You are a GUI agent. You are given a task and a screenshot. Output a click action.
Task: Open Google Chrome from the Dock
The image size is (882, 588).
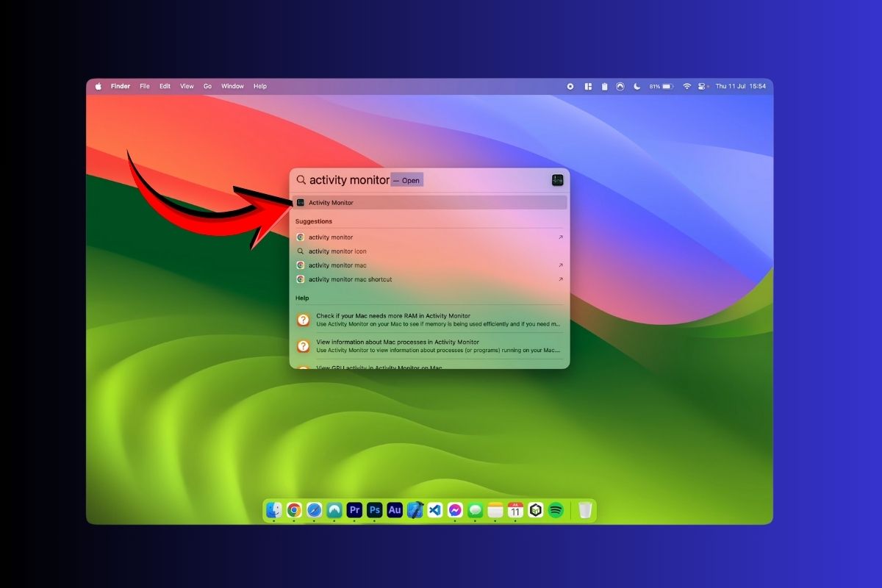click(x=294, y=510)
